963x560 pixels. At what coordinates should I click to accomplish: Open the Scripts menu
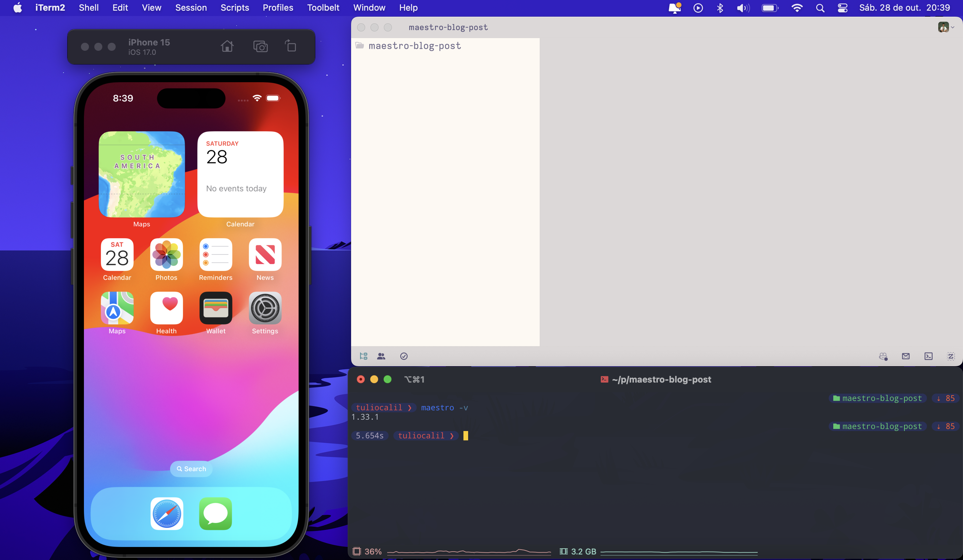[235, 8]
